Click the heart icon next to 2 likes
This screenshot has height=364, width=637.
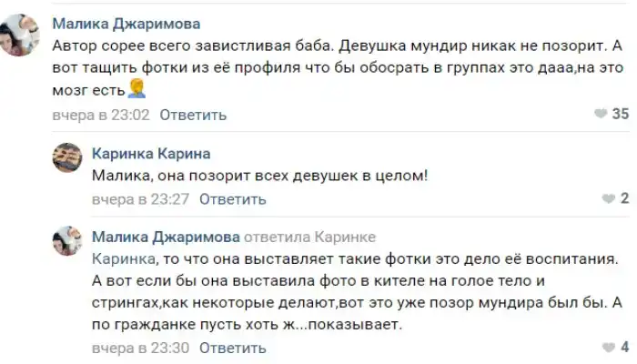(x=609, y=199)
